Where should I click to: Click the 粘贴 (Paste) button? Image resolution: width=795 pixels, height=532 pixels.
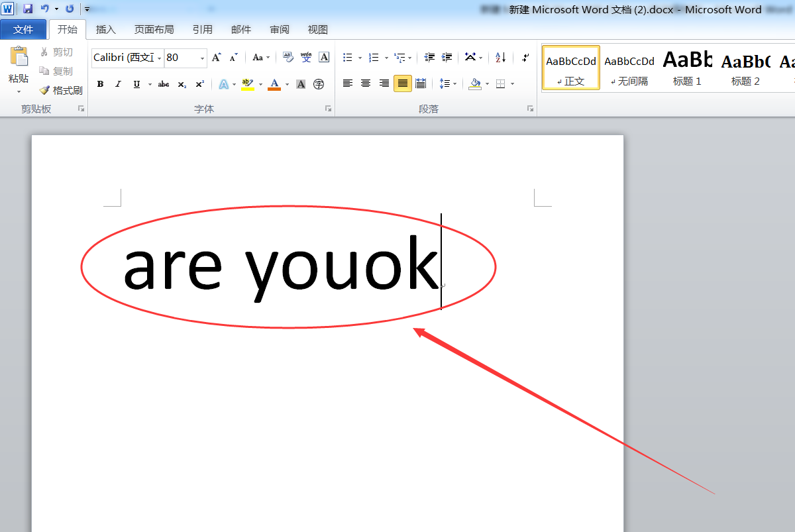point(19,66)
